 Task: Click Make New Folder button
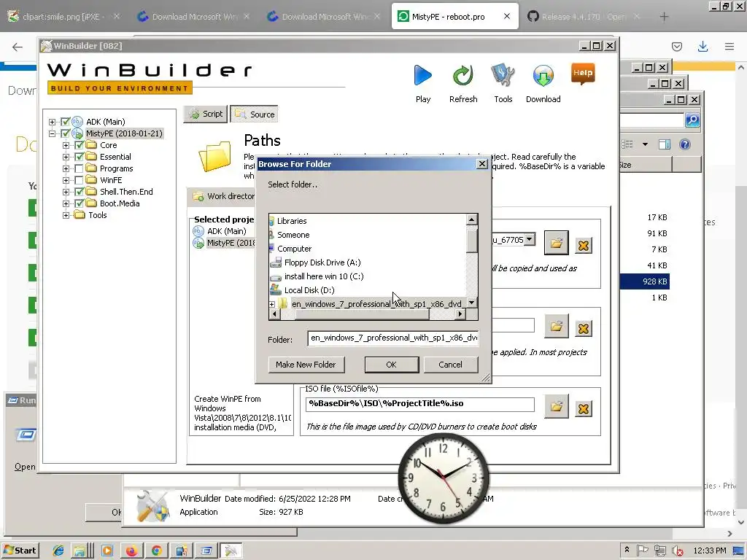306,365
